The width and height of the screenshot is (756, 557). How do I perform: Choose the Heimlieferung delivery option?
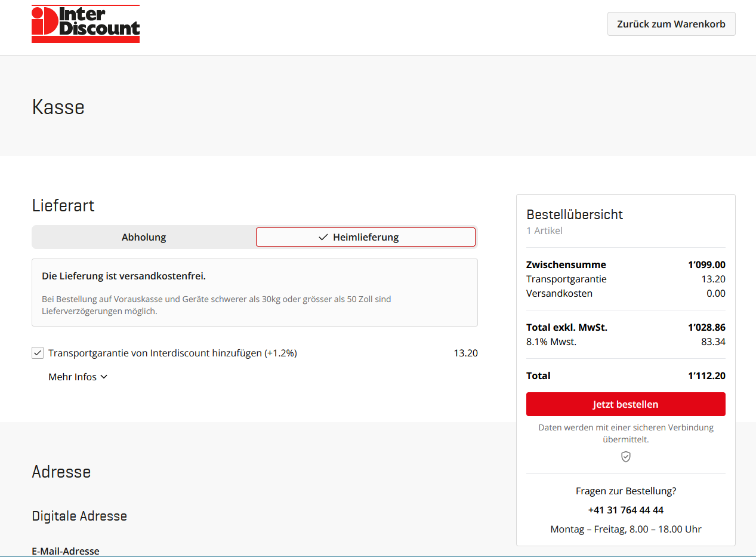(x=365, y=237)
